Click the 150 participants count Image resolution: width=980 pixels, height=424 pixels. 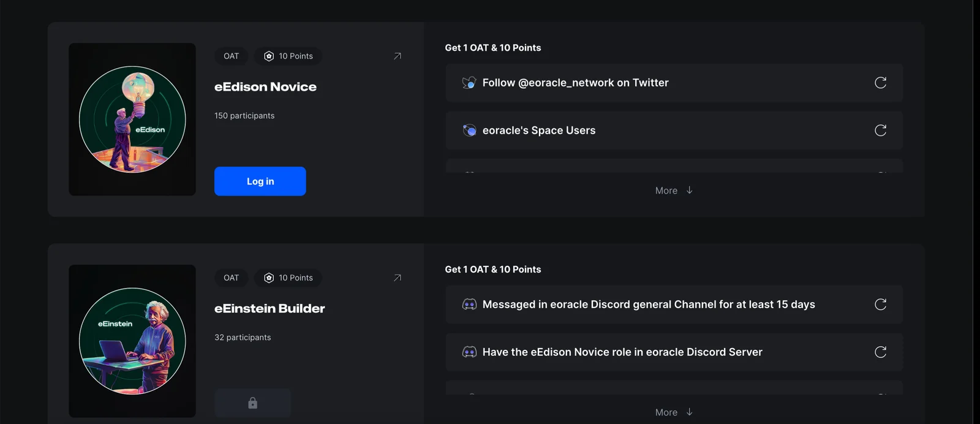pos(244,116)
